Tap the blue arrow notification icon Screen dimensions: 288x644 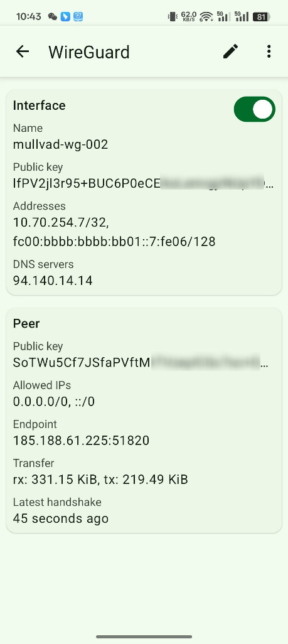coord(65,17)
